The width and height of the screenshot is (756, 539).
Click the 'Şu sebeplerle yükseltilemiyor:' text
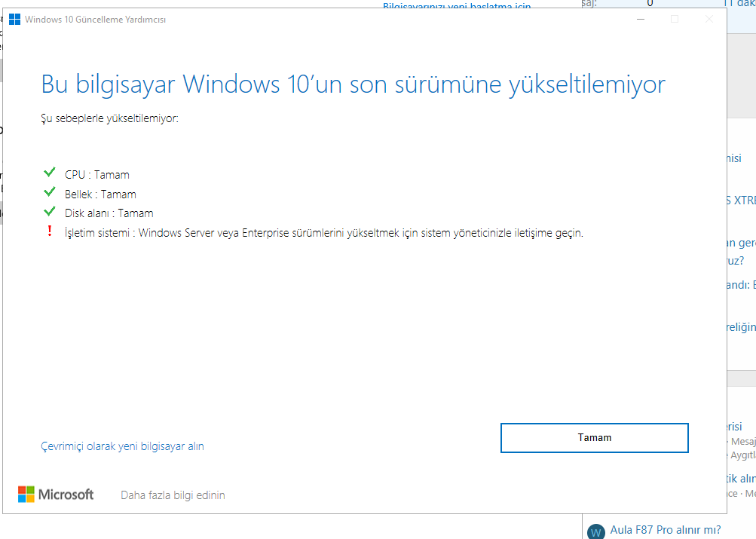tap(109, 118)
